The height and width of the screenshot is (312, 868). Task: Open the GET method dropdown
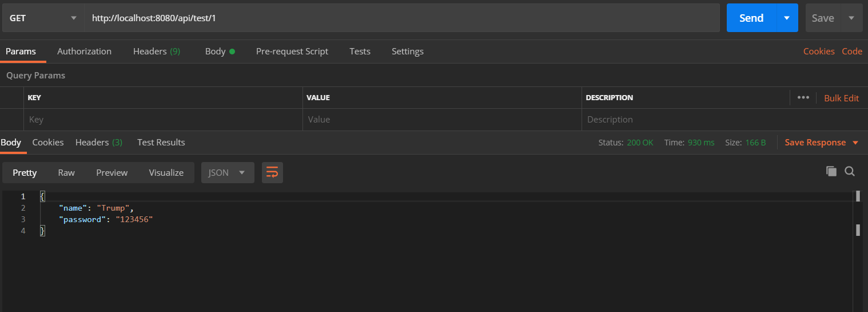point(42,18)
